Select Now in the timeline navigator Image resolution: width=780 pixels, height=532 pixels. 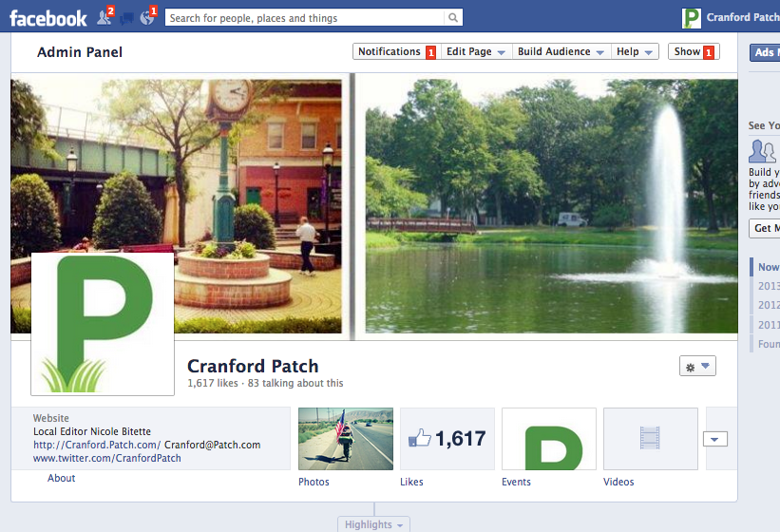(768, 267)
